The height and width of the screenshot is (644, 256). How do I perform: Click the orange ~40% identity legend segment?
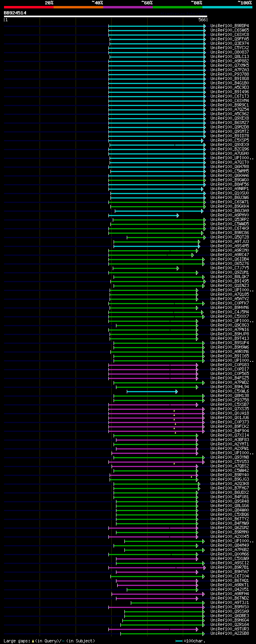(x=78, y=7)
